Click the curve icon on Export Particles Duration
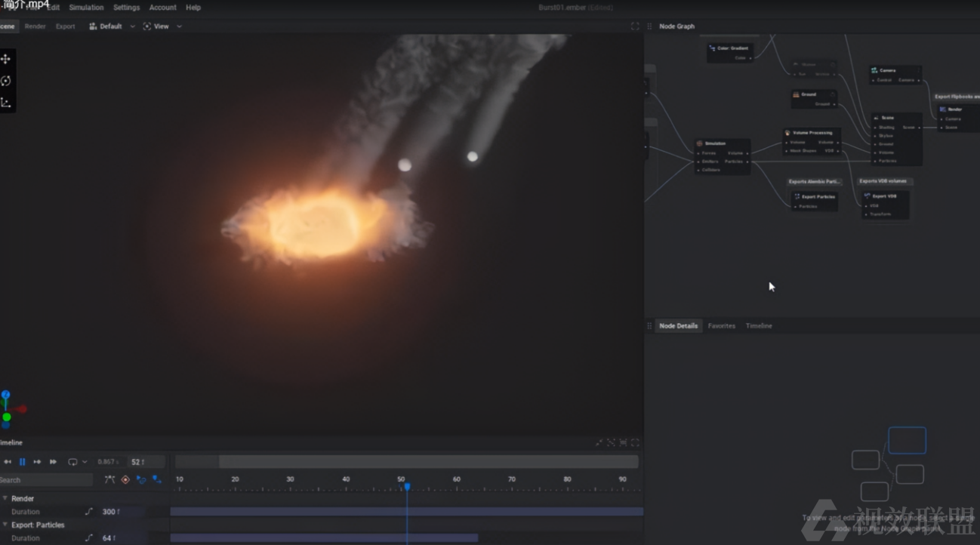 coord(89,538)
